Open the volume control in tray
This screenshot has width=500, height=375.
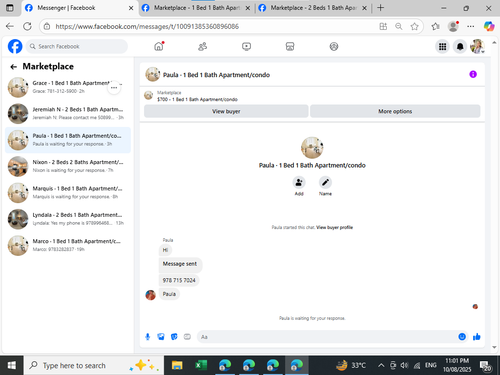[404, 366]
